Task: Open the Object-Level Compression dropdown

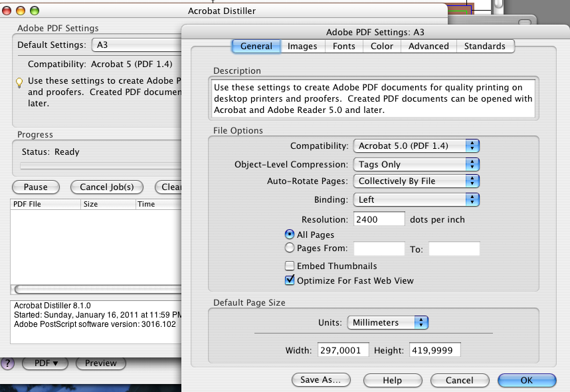Action: (417, 164)
